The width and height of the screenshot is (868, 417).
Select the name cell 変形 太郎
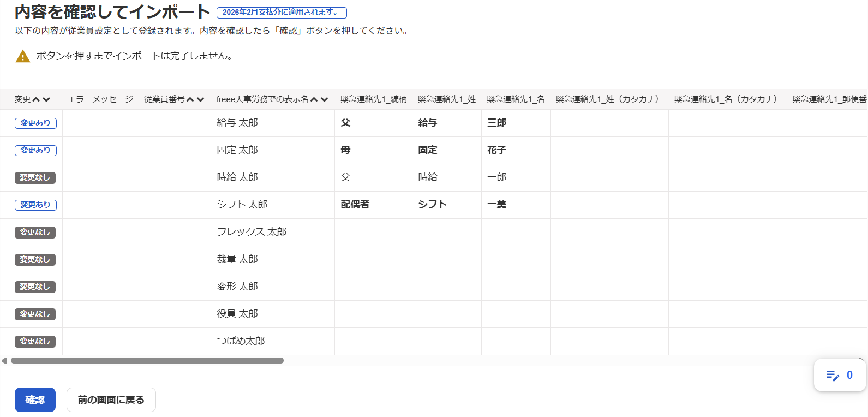273,287
